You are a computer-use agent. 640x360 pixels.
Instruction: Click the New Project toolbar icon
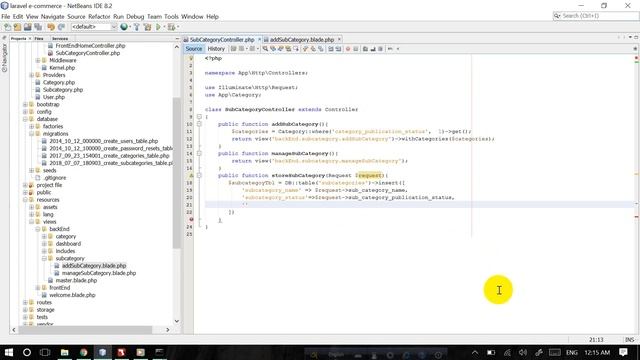(18, 27)
